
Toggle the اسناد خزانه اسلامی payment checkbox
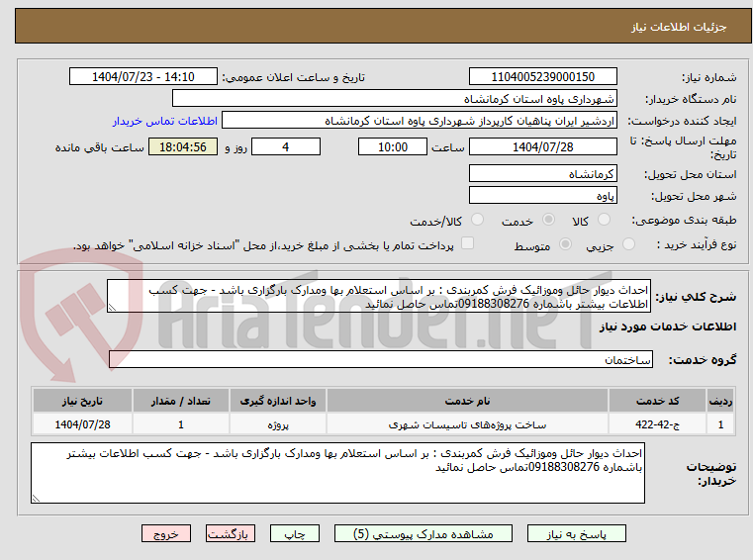click(x=467, y=243)
